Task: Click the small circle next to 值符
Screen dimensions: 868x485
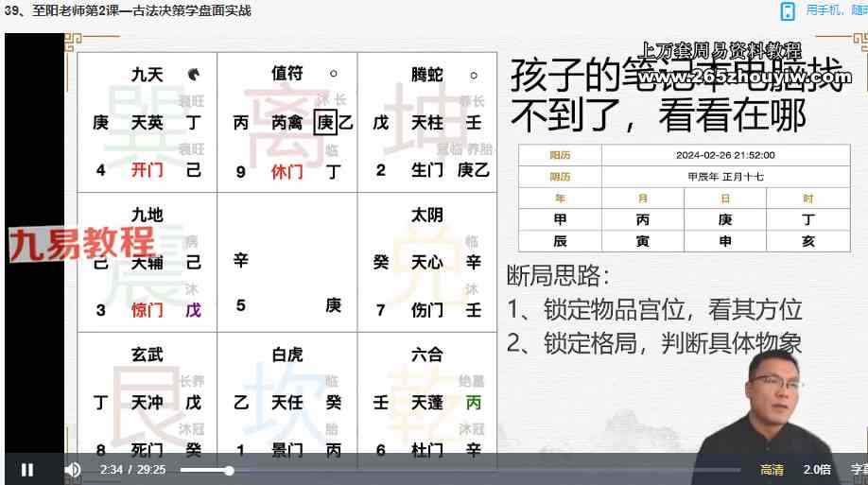Action: tap(333, 74)
